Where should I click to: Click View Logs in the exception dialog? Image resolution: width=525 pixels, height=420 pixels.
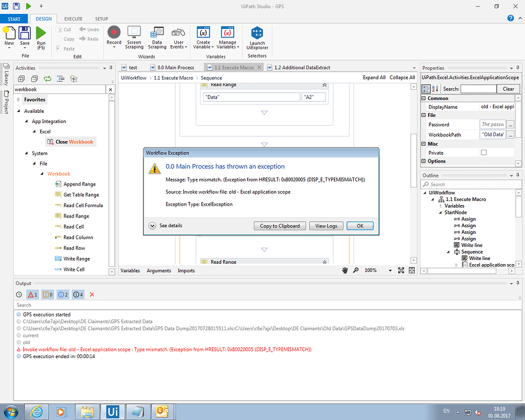(x=326, y=226)
